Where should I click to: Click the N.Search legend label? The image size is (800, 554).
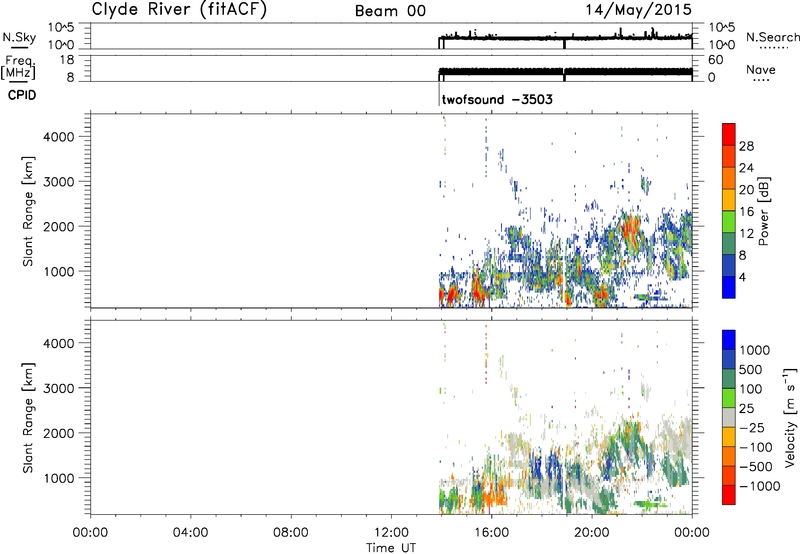point(772,37)
